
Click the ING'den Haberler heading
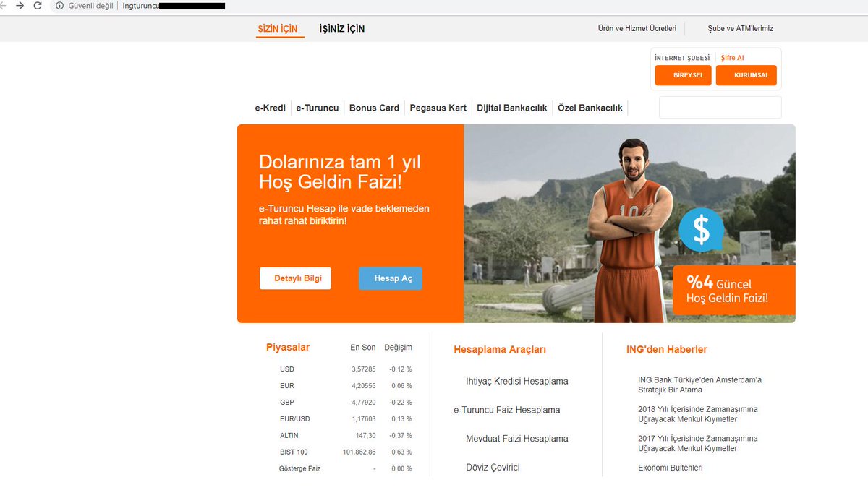[667, 349]
